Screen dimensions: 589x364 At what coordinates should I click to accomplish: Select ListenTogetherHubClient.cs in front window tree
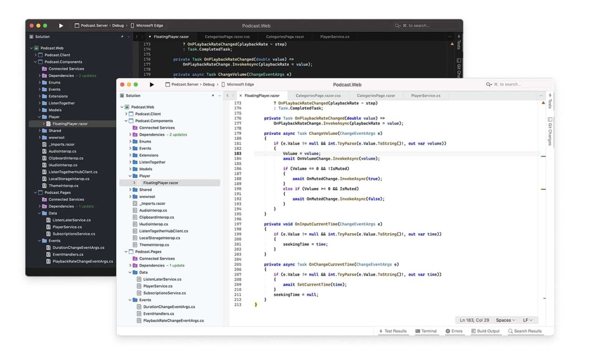pyautogui.click(x=164, y=231)
